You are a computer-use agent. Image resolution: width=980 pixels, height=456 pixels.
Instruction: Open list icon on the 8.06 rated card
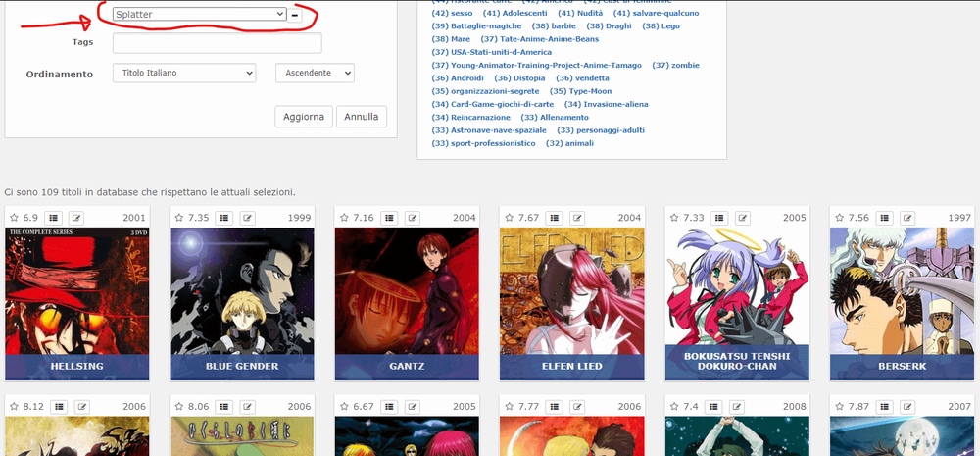pyautogui.click(x=223, y=407)
